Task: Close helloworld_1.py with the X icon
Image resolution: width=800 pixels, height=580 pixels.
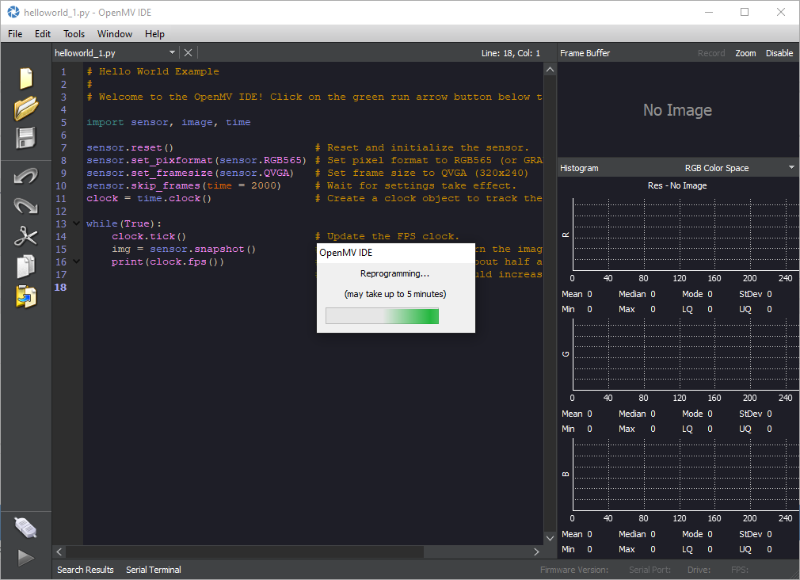Action: pos(188,53)
